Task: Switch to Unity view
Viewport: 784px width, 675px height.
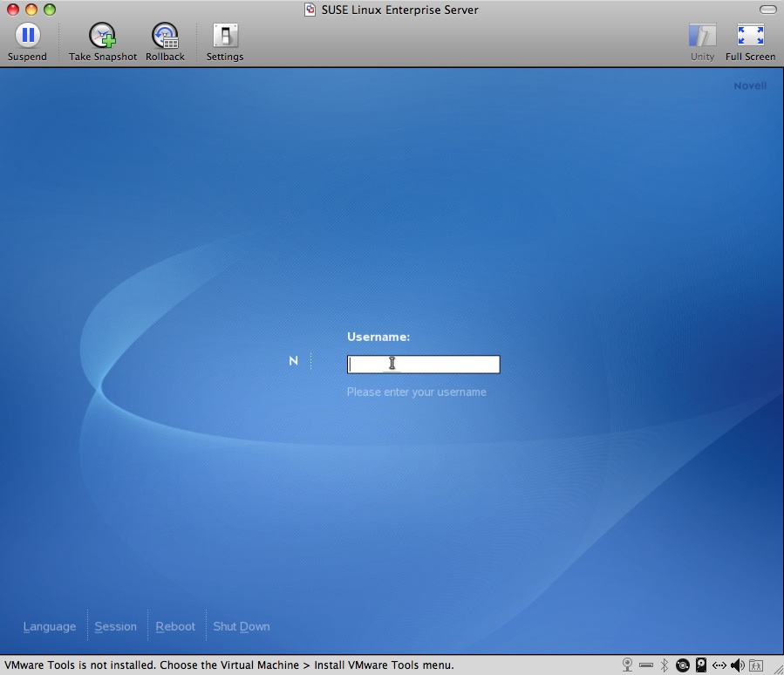Action: 703,42
